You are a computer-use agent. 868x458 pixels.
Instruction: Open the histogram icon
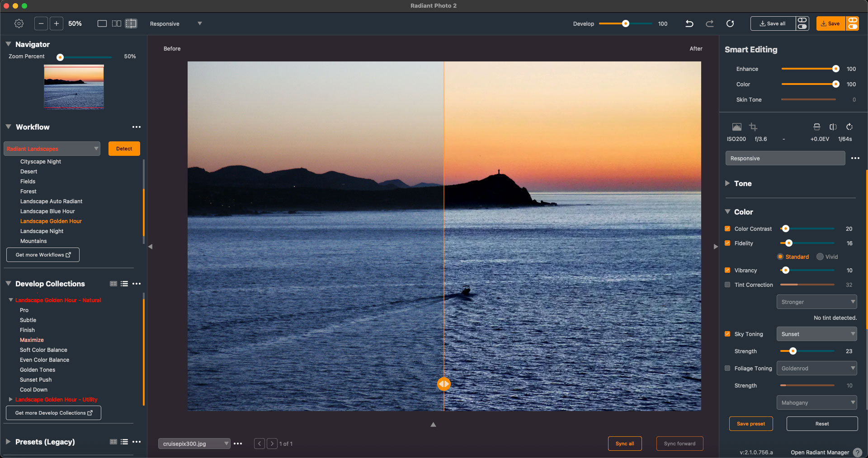736,127
